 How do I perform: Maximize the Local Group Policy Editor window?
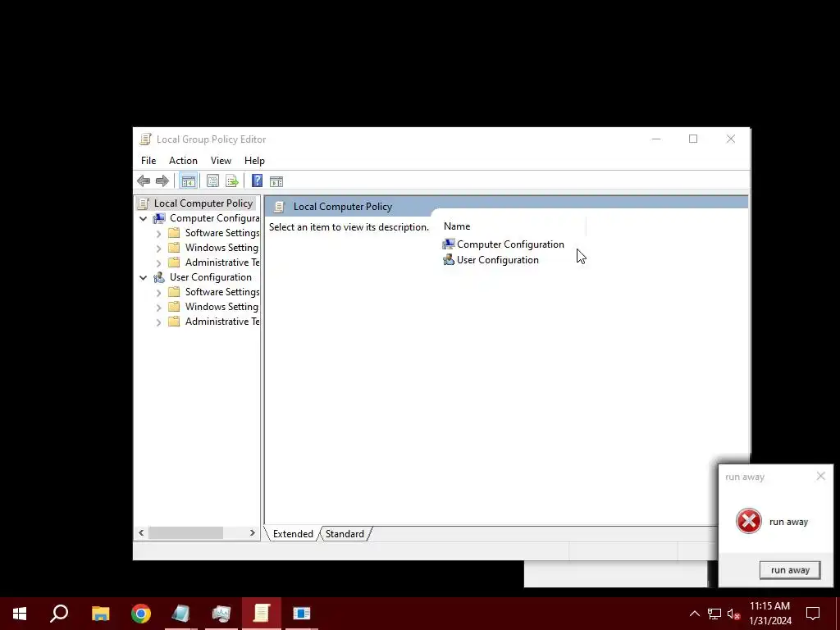tap(693, 139)
